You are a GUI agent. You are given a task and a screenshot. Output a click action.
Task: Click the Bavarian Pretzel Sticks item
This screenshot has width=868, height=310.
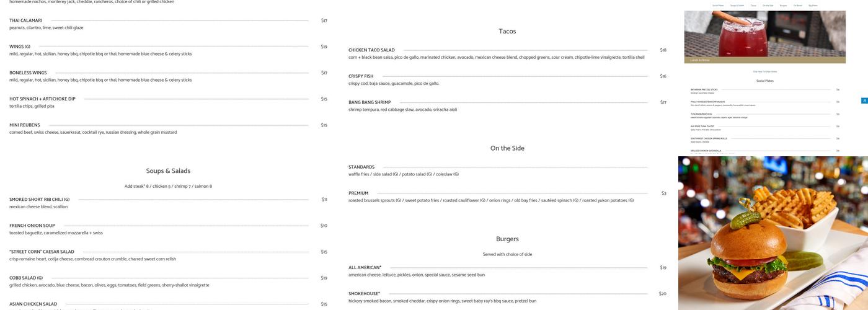[704, 89]
